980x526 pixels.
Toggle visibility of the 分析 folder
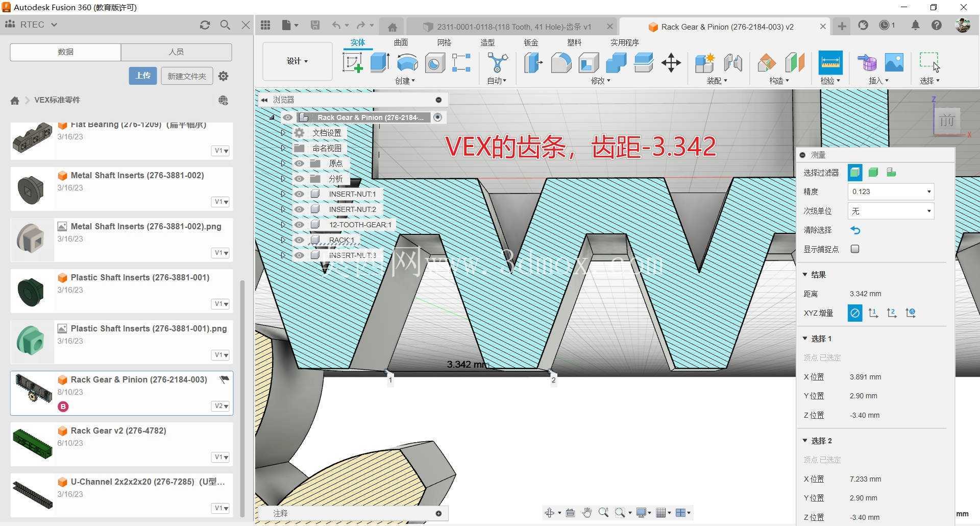(299, 179)
